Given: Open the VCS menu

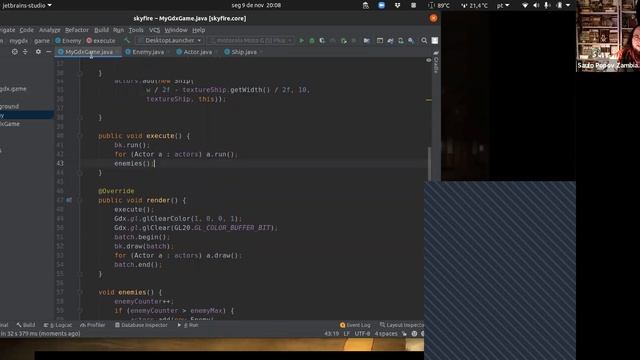Looking at the screenshot, I should [154, 30].
